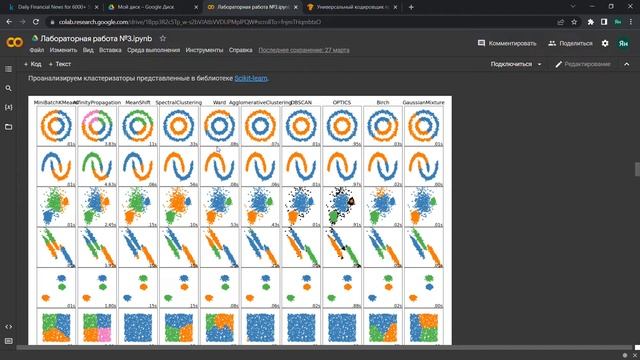Screen dimensions: 640x360
Task: Click the MiniBatchKMeans circles plot
Action: click(x=56, y=126)
